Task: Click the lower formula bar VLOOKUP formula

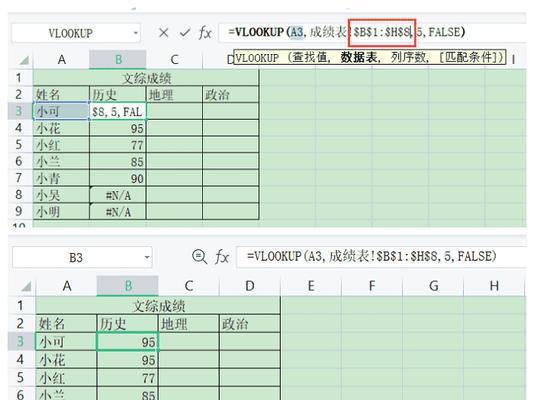Action: (372, 256)
